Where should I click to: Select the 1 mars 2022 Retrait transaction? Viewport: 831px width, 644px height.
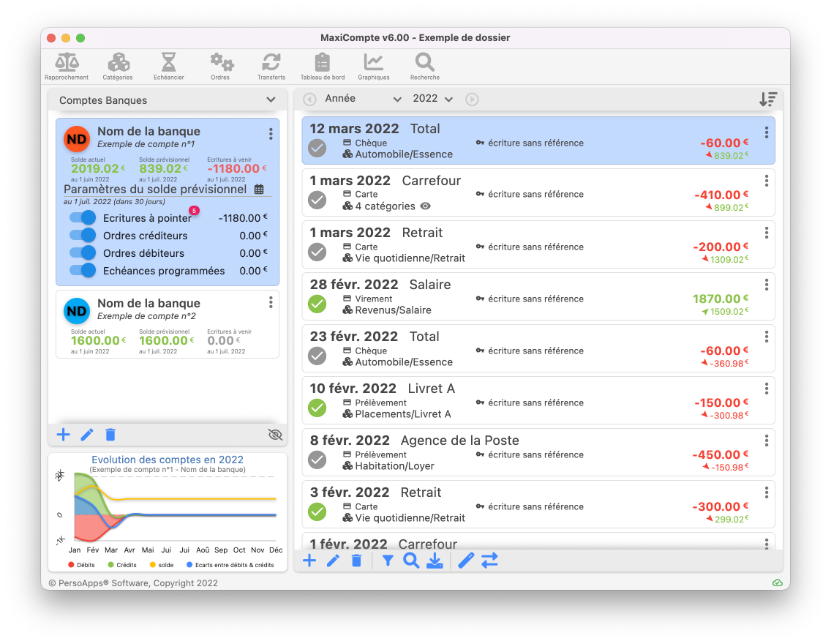pyautogui.click(x=538, y=244)
